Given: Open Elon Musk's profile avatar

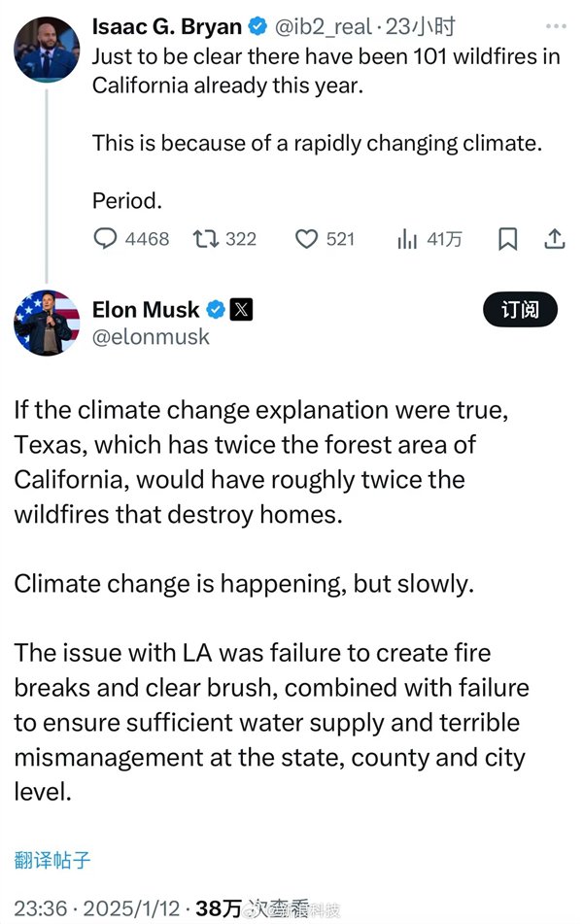Looking at the screenshot, I should 47,323.
